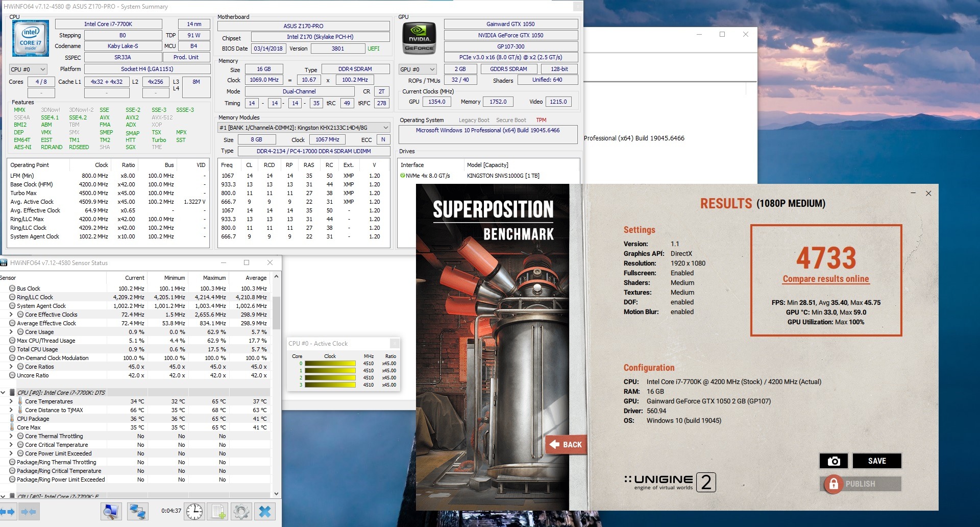980x527 pixels.
Task: Click the BACK button in Superposition
Action: [566, 445]
